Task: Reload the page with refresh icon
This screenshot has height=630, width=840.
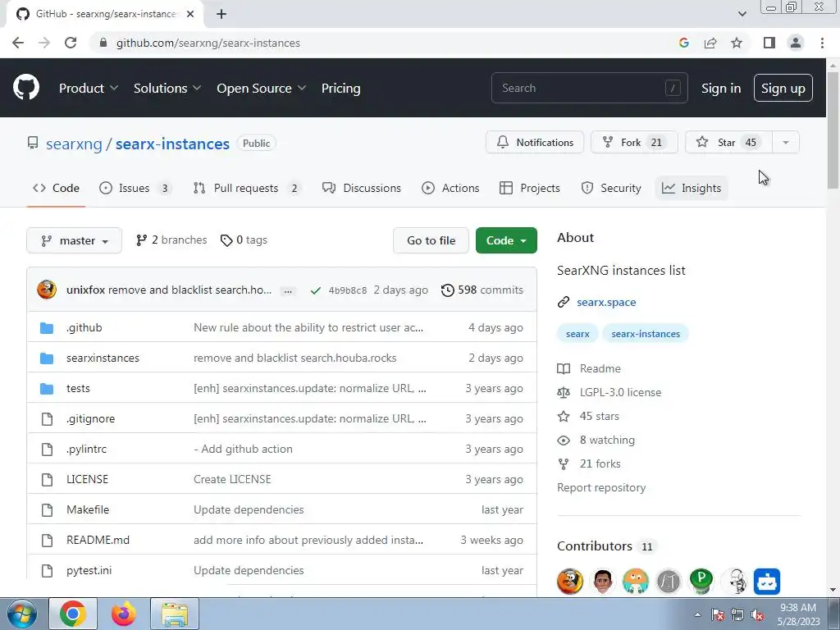Action: point(71,43)
